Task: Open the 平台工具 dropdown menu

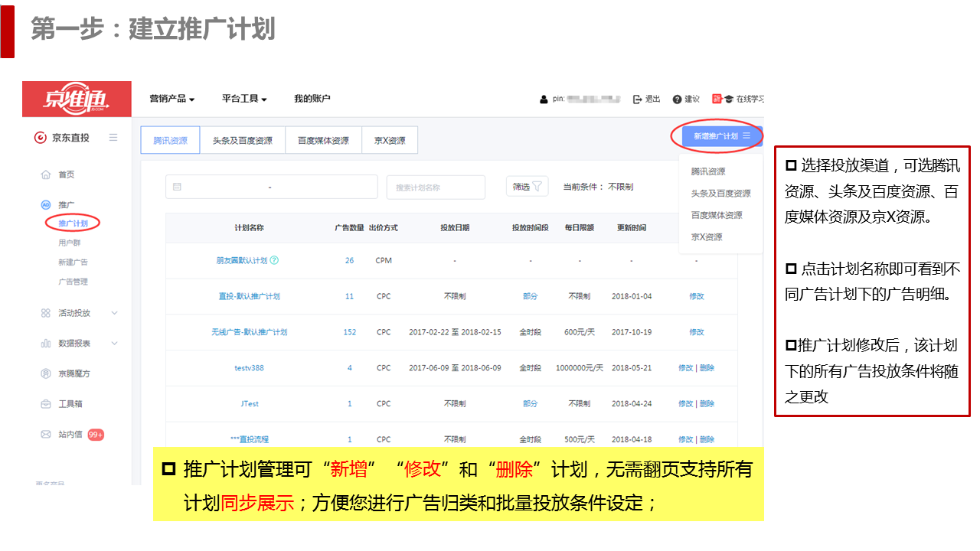Action: 244,99
